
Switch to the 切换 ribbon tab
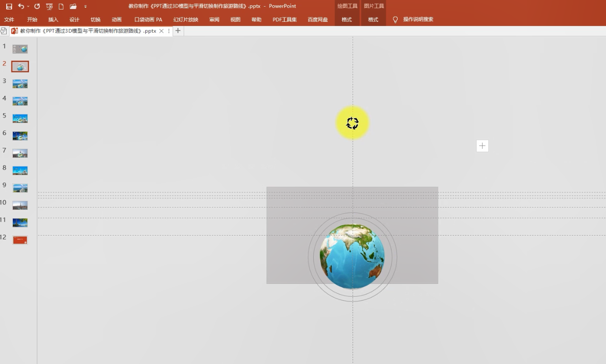pyautogui.click(x=95, y=19)
